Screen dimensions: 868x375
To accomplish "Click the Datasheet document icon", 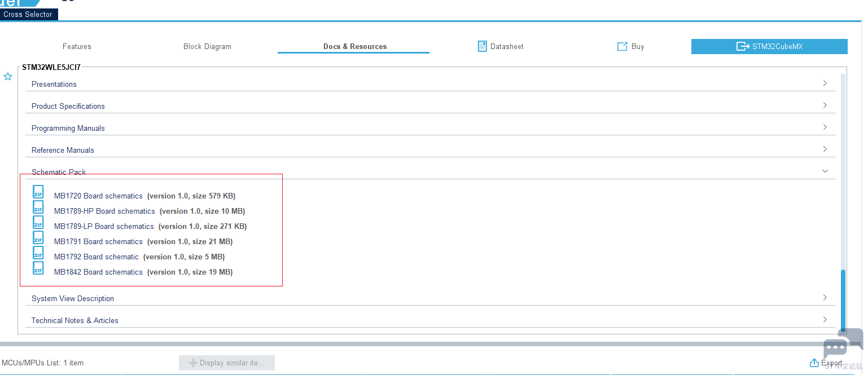I will click(x=482, y=46).
